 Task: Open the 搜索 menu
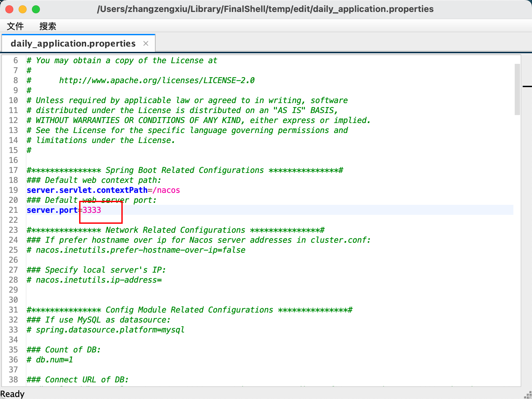coord(48,26)
